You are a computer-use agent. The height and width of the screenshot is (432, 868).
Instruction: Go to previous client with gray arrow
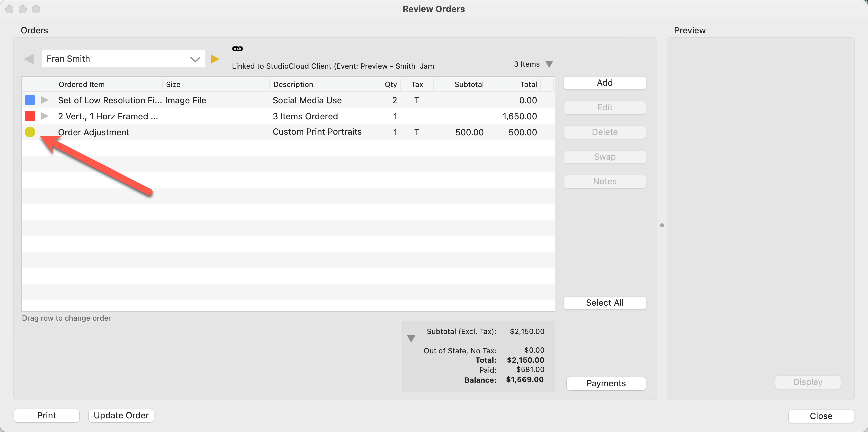[x=29, y=59]
